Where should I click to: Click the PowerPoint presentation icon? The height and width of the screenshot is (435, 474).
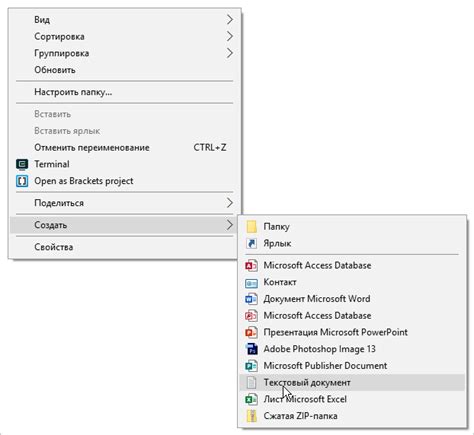coord(251,332)
